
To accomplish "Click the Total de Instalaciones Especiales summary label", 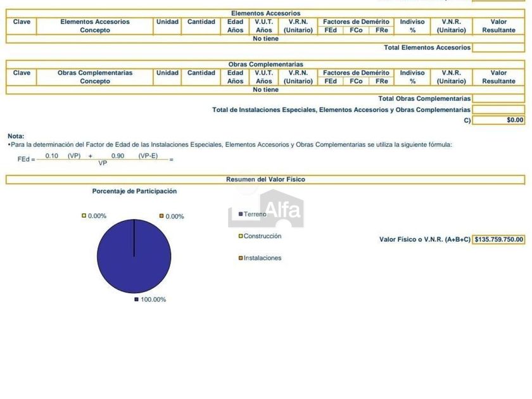I will 341,110.
